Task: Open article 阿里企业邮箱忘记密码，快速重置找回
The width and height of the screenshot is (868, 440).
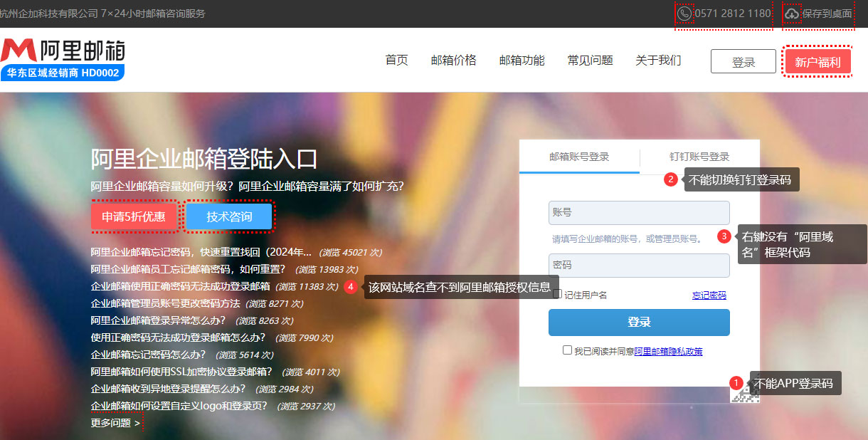Action: pyautogui.click(x=201, y=252)
